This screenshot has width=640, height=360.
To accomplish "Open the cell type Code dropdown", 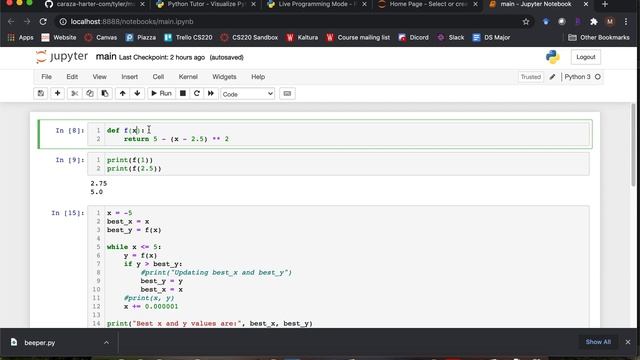I will point(247,94).
